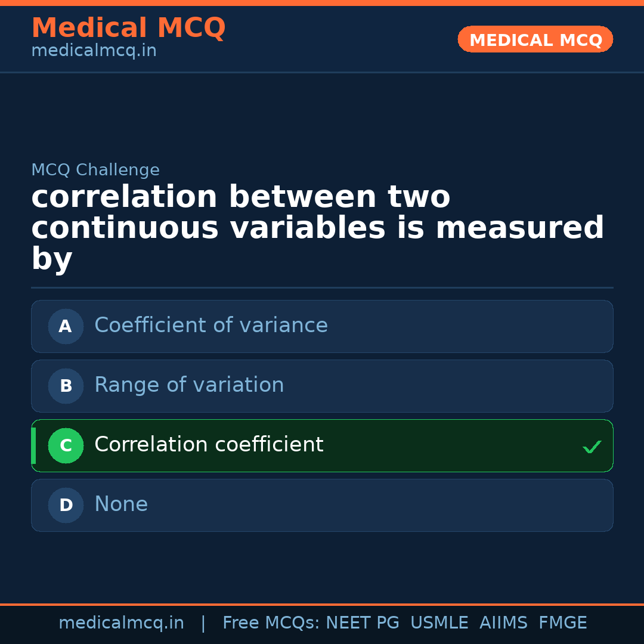Viewport: 644px width, 644px height.
Task: Click the question text about correlation
Action: pos(317,228)
